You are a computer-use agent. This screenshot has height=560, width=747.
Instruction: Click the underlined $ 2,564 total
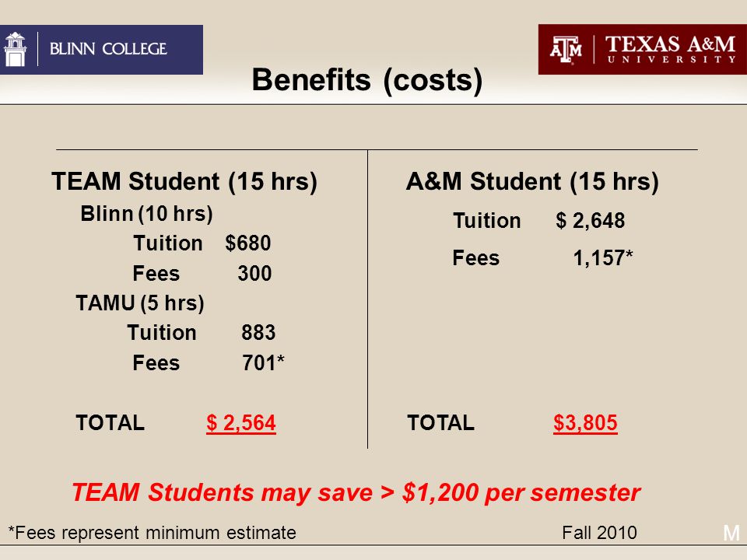click(241, 423)
